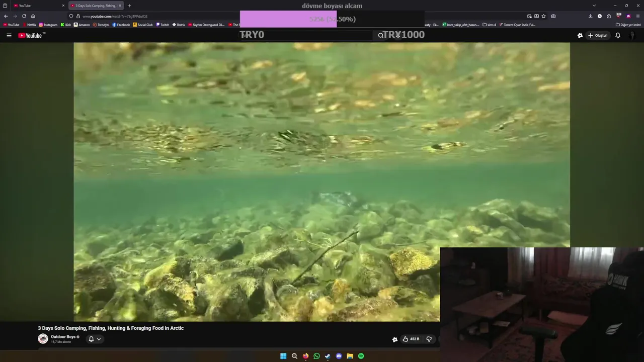Click the sparkle icon beside like button
This screenshot has height=362, width=644.
pyautogui.click(x=395, y=339)
